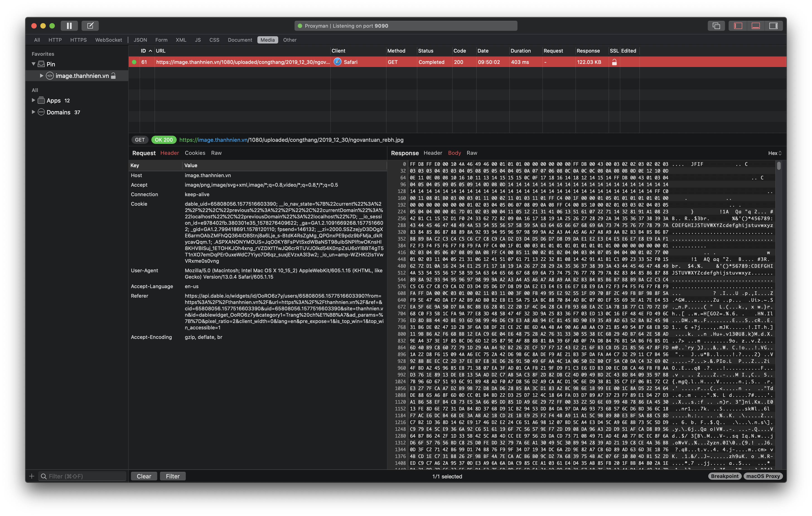
Task: Collapse the Pin disclosure triangle
Action: tap(33, 64)
